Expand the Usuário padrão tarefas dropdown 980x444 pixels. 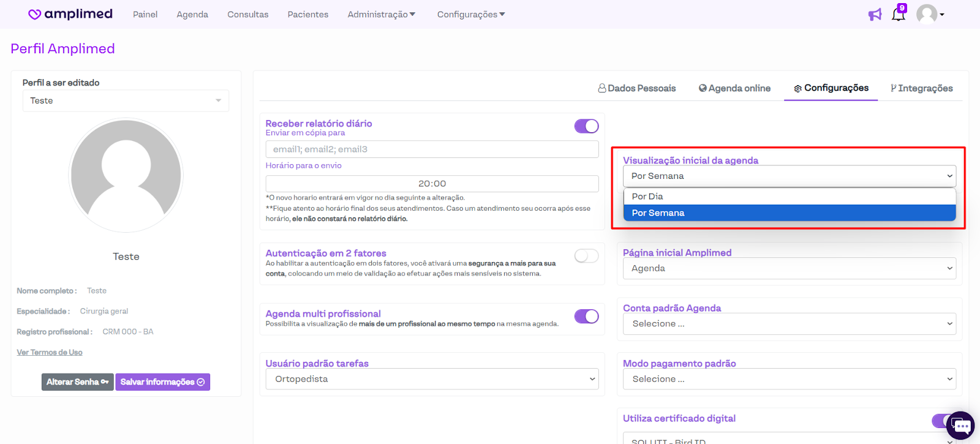[x=432, y=379]
